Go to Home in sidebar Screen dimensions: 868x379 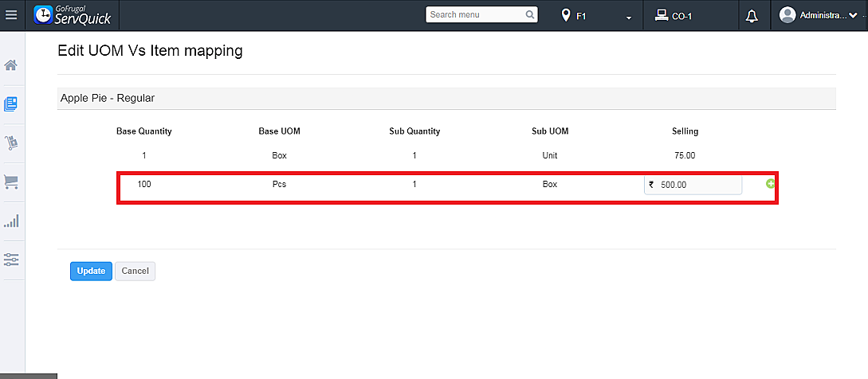click(11, 65)
